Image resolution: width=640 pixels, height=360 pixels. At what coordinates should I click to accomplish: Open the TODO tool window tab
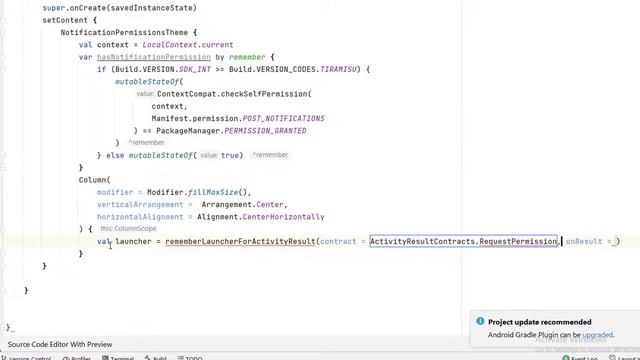[x=190, y=358]
